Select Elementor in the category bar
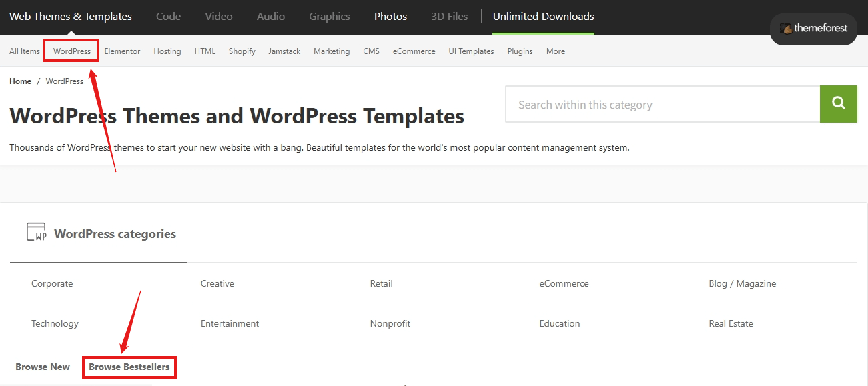868x386 pixels. [x=122, y=51]
